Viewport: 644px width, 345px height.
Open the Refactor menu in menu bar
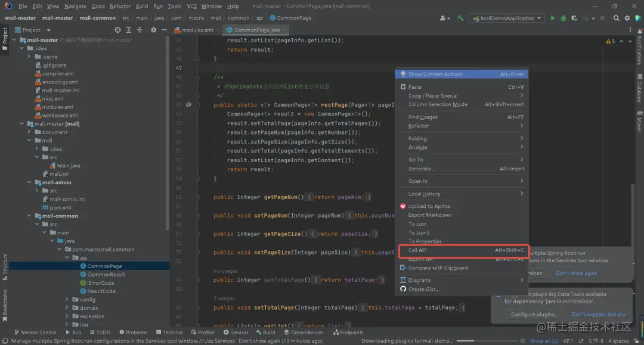point(120,6)
